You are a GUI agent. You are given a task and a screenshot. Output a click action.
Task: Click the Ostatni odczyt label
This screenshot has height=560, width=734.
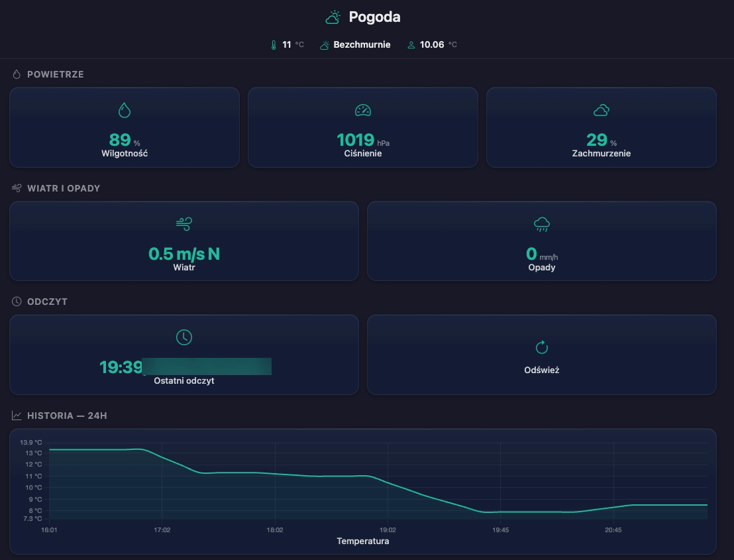click(184, 380)
